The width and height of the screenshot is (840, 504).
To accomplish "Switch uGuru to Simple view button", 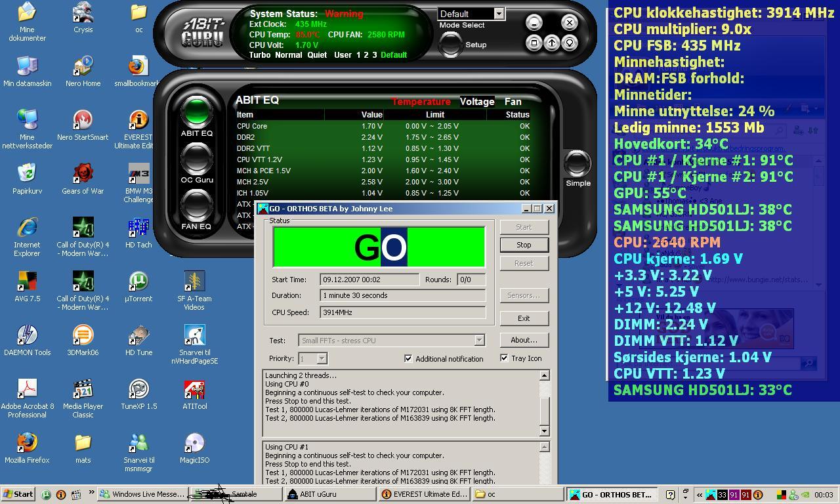I will click(577, 163).
